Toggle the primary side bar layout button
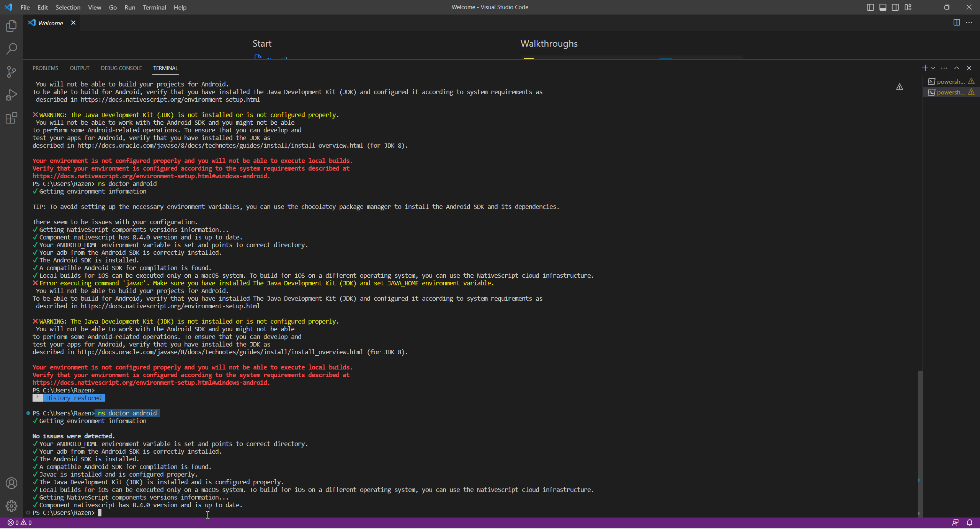This screenshot has width=980, height=529. pyautogui.click(x=870, y=7)
